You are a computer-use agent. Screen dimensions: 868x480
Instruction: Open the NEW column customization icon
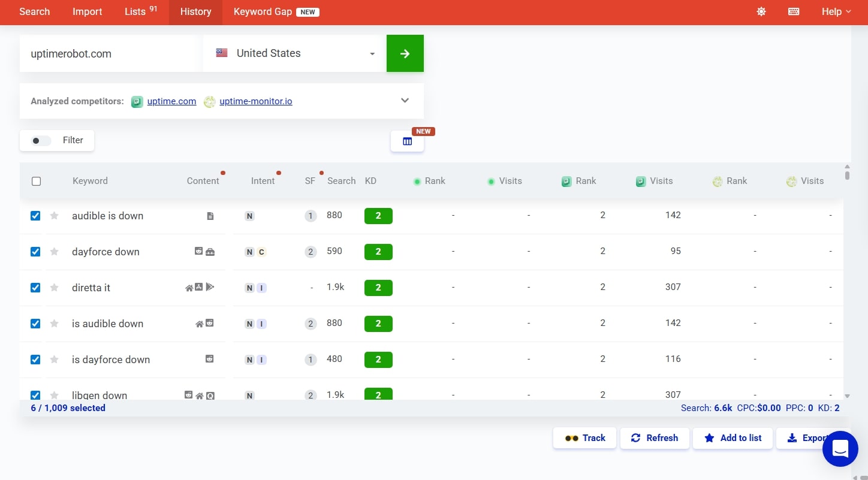click(x=408, y=141)
